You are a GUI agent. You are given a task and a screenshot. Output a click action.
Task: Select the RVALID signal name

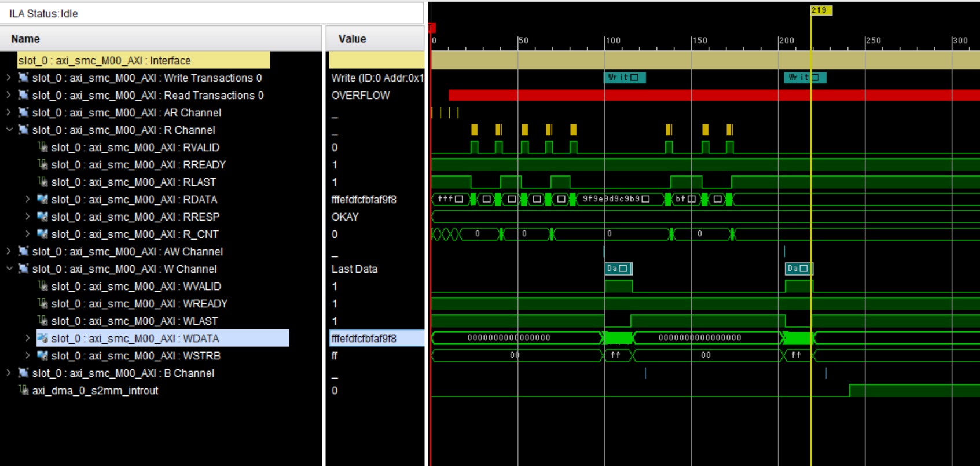point(135,147)
